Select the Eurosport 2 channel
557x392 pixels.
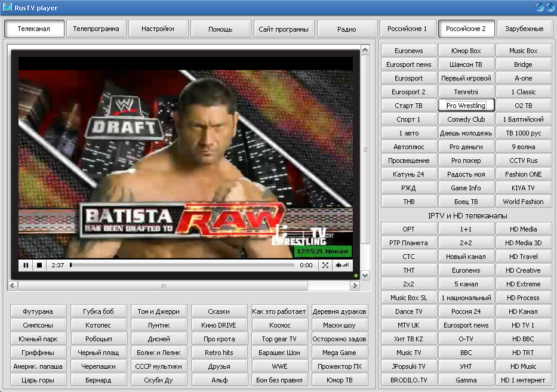click(408, 92)
